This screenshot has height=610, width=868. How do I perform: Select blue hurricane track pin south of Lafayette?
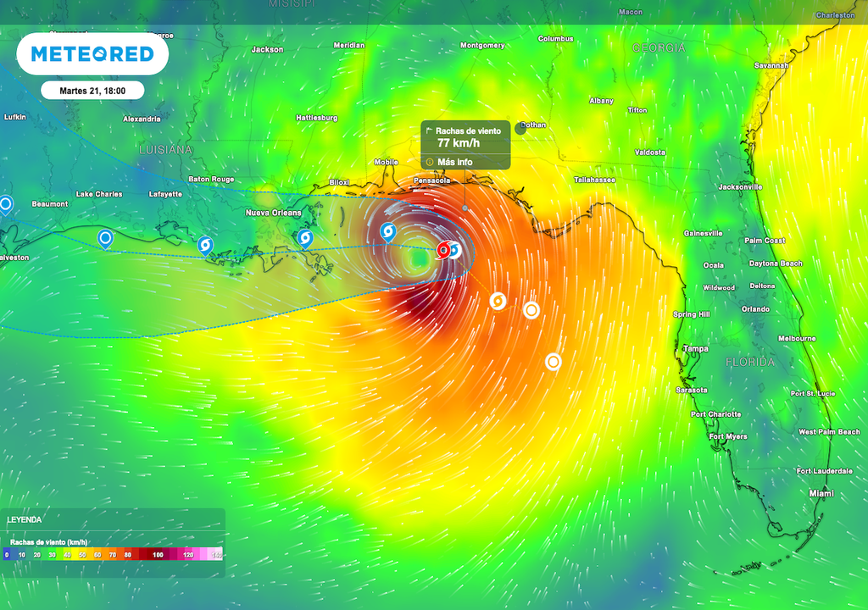click(205, 245)
